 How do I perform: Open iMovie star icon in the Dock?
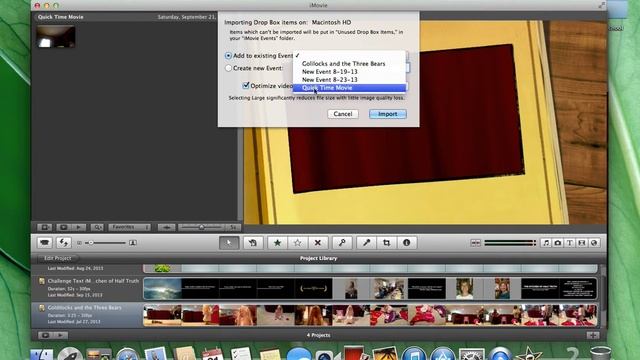528,354
